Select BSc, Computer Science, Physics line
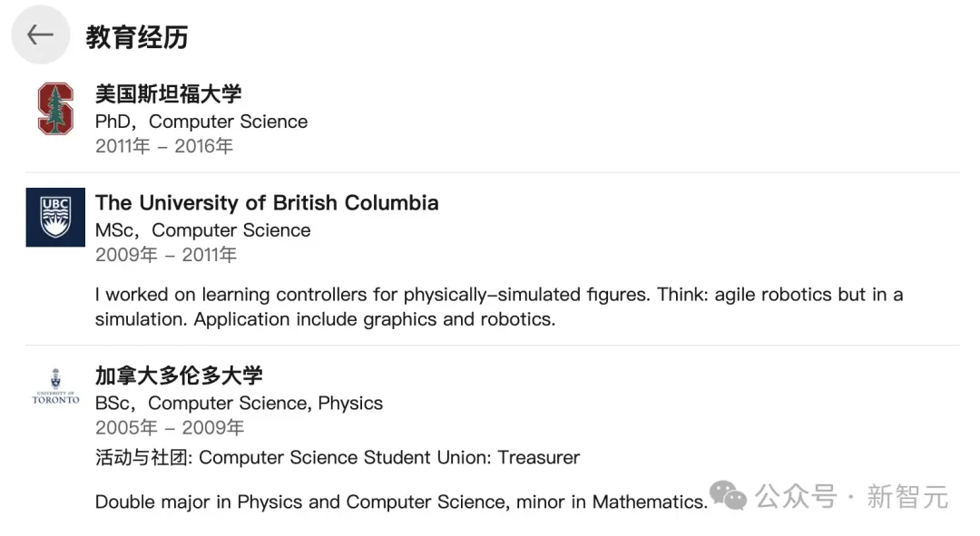The image size is (980, 536). click(239, 404)
